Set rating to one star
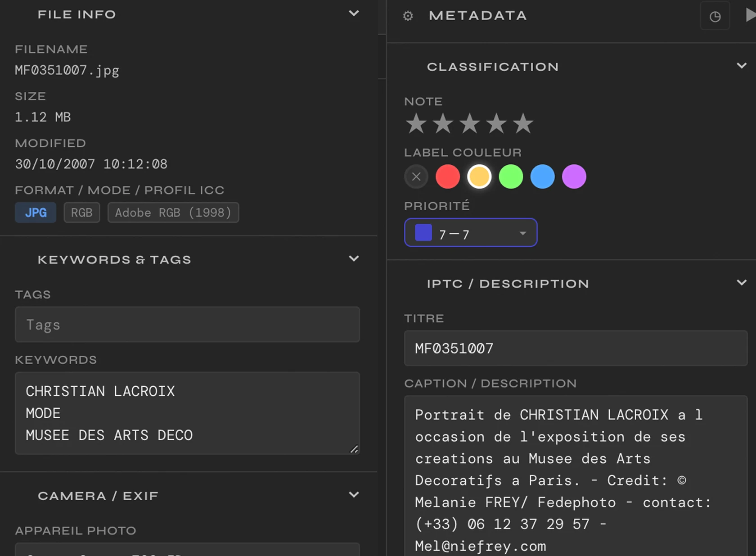This screenshot has height=556, width=756. 416,123
